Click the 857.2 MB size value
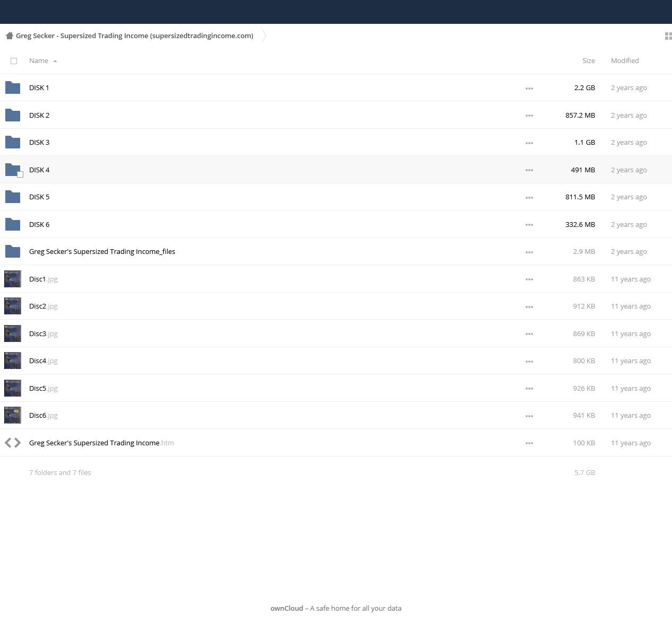Viewport: 672px width, 624px height. pos(580,115)
